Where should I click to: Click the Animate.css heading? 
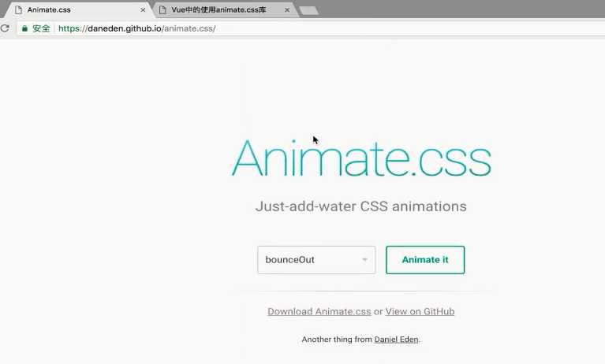[361, 158]
